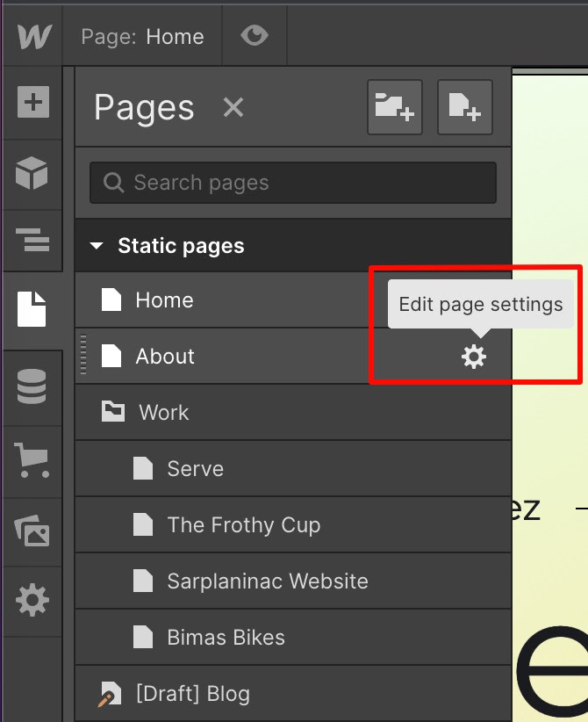Click The Frothy Cup page file icon
588x722 pixels.
(143, 524)
